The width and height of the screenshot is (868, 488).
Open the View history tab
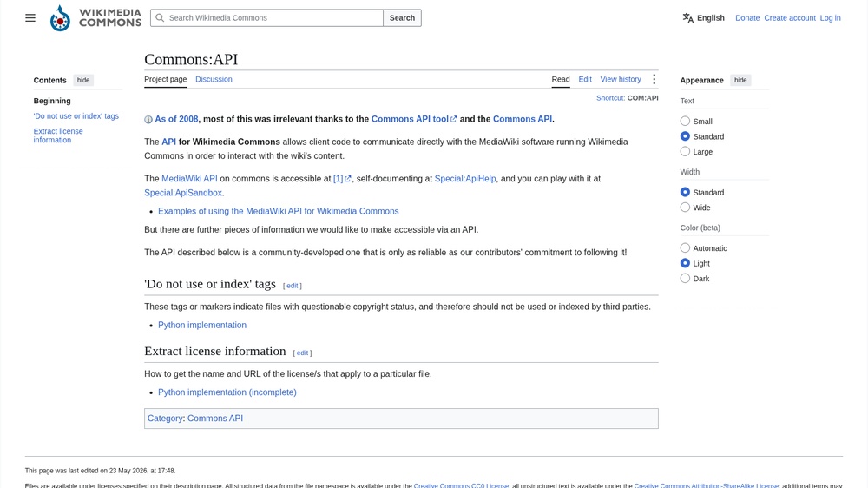pos(621,79)
